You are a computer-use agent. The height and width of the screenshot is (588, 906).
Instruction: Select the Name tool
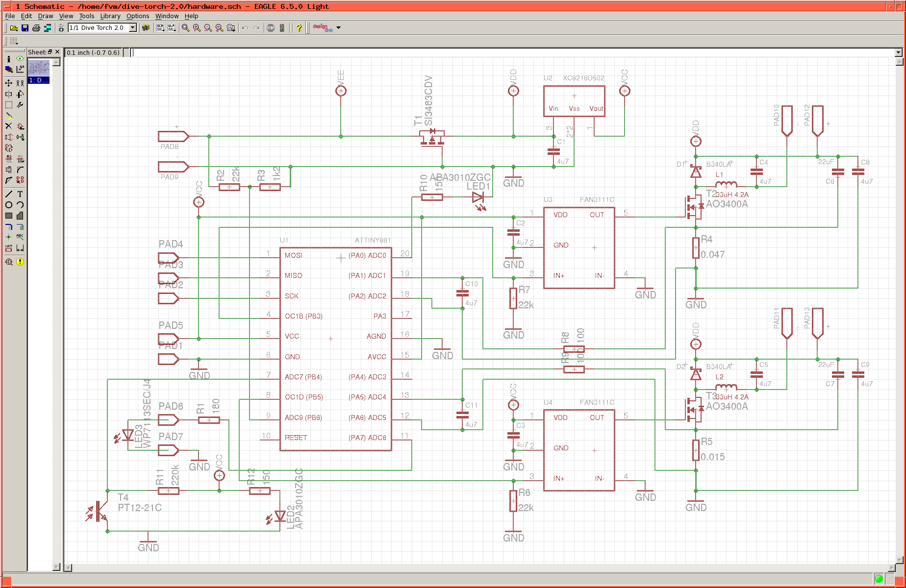9,159
